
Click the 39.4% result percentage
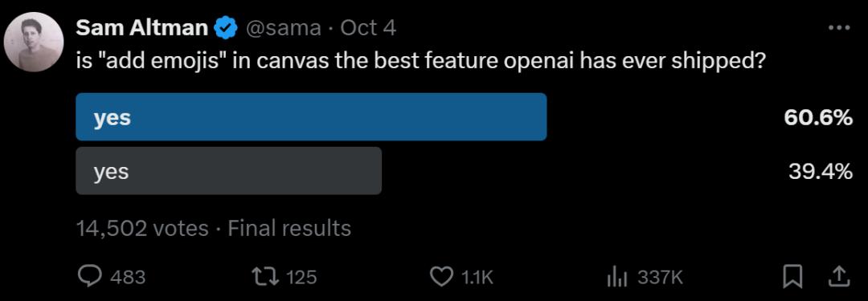point(820,172)
